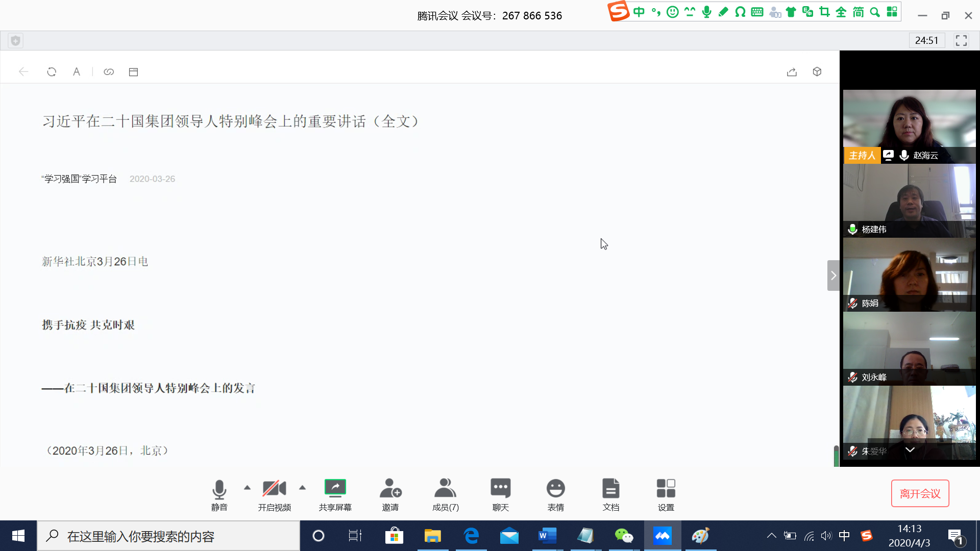Open microphone options arrow beside 静音

point(247,488)
